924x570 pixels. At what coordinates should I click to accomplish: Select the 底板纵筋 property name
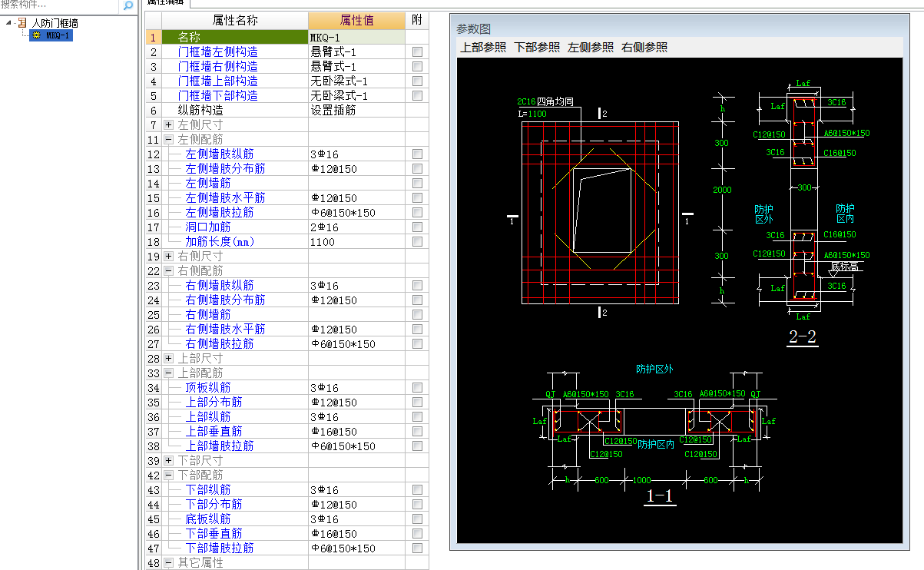tap(207, 519)
